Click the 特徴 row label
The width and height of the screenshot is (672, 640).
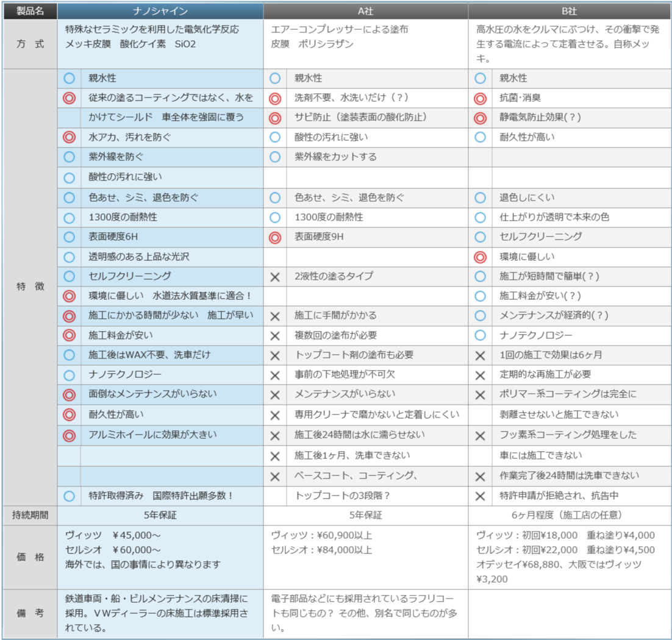[30, 286]
